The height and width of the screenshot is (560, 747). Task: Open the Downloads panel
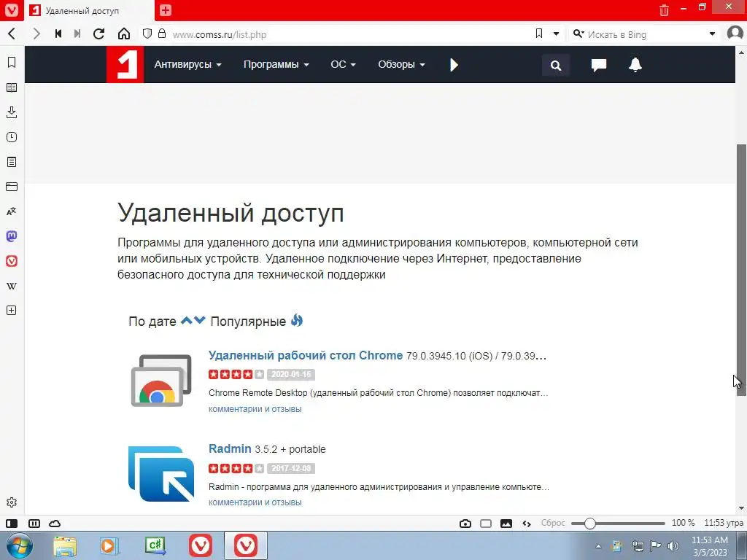click(x=12, y=112)
